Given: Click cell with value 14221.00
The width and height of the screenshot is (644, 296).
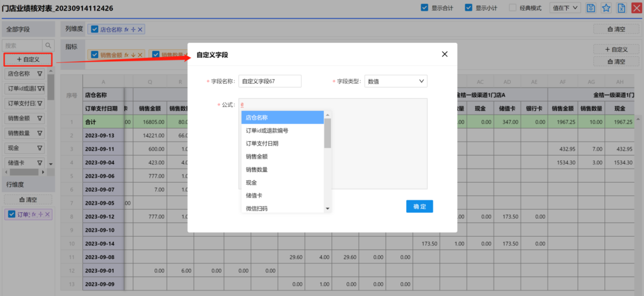Looking at the screenshot, I should pos(150,135).
